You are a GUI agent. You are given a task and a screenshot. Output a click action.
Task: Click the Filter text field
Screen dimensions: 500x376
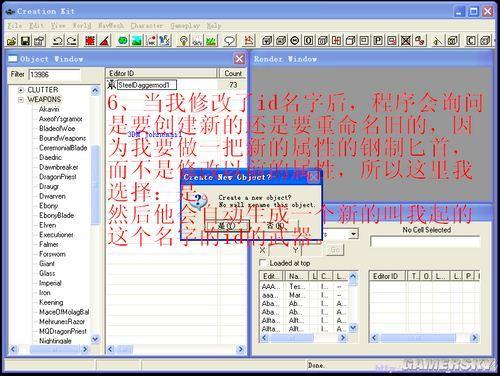coord(55,74)
